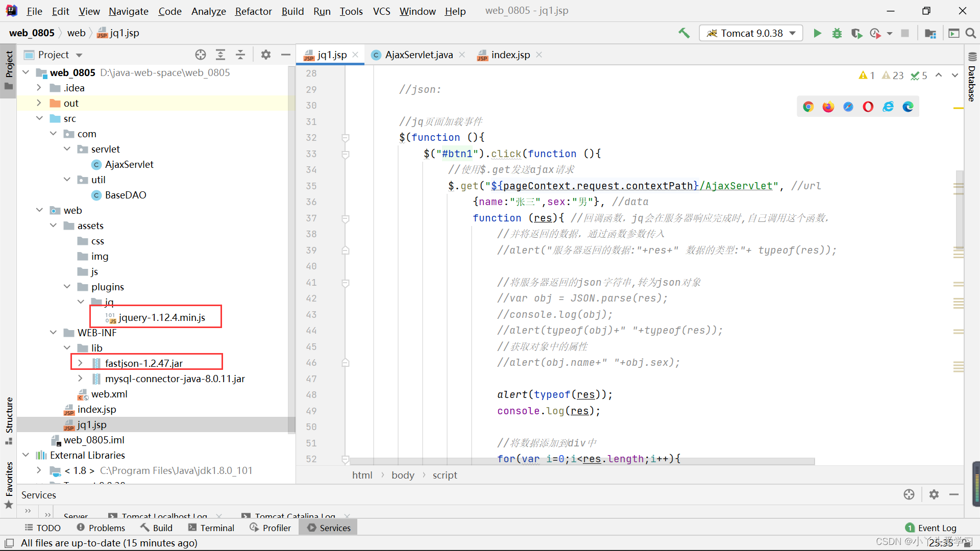Expand all in the Project tool window
Screen dimensions: 980x551
pyautogui.click(x=220, y=55)
